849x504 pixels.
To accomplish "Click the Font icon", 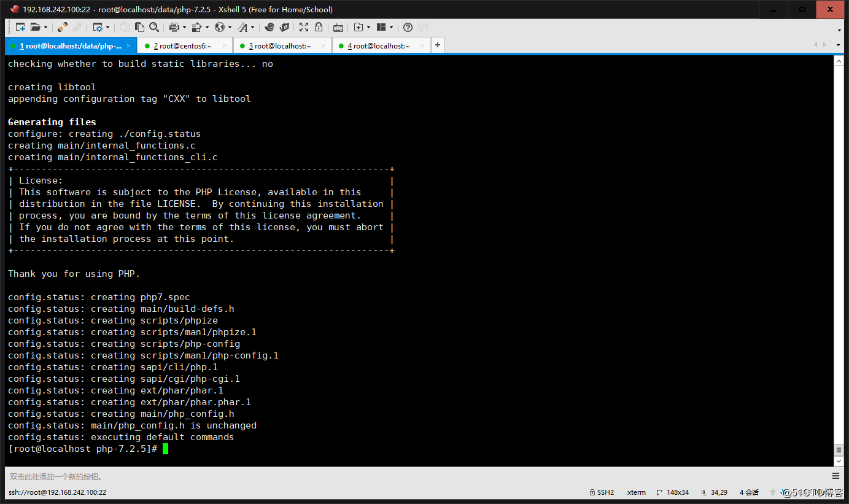I will tap(242, 27).
